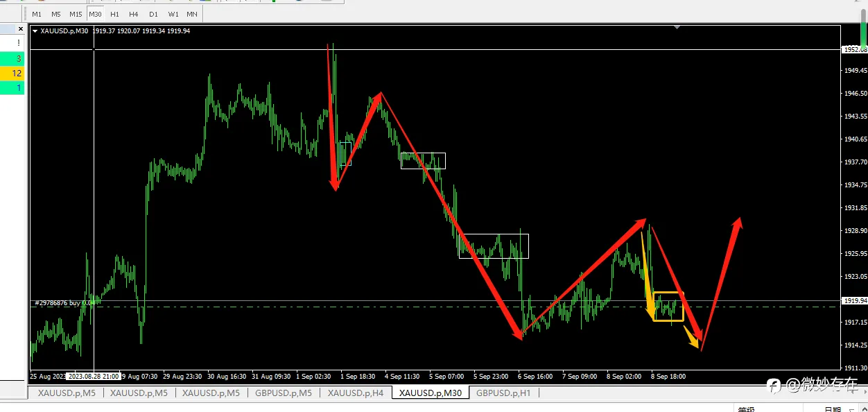Screen dimensions: 868x412
Task: Click the 31 Aug 09:30 time axis label
Action: (272, 377)
